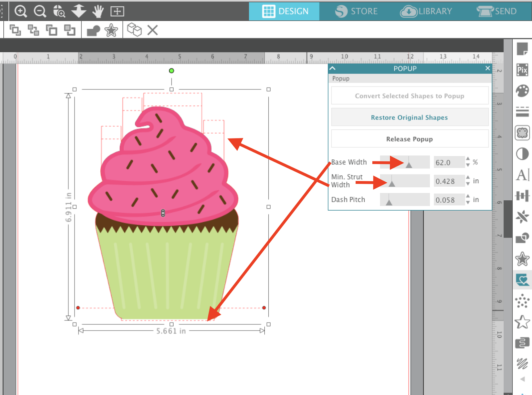The height and width of the screenshot is (395, 532).
Task: Click the Release Popup button
Action: pyautogui.click(x=410, y=139)
